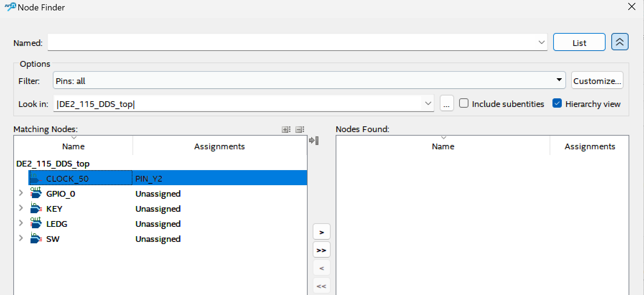Screen dimensions: 644x295
Task: Close the Node Finder dialog
Action: pos(632,7)
